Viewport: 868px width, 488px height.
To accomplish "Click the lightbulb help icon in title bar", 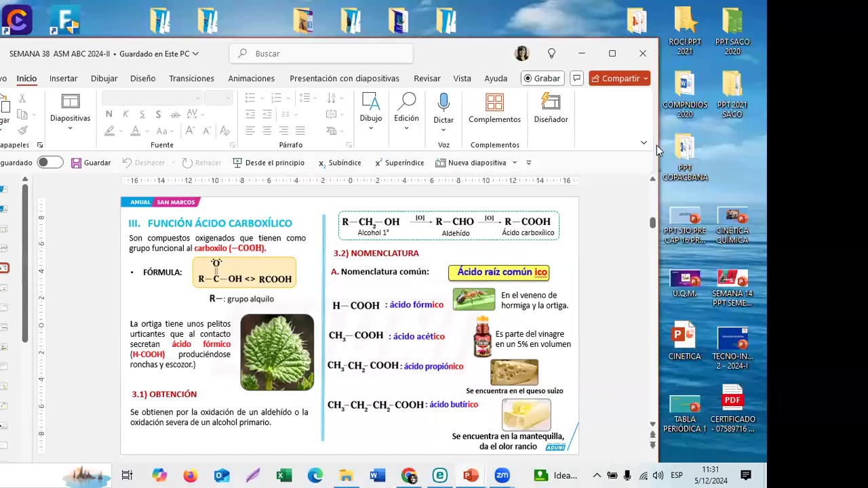I will click(551, 54).
